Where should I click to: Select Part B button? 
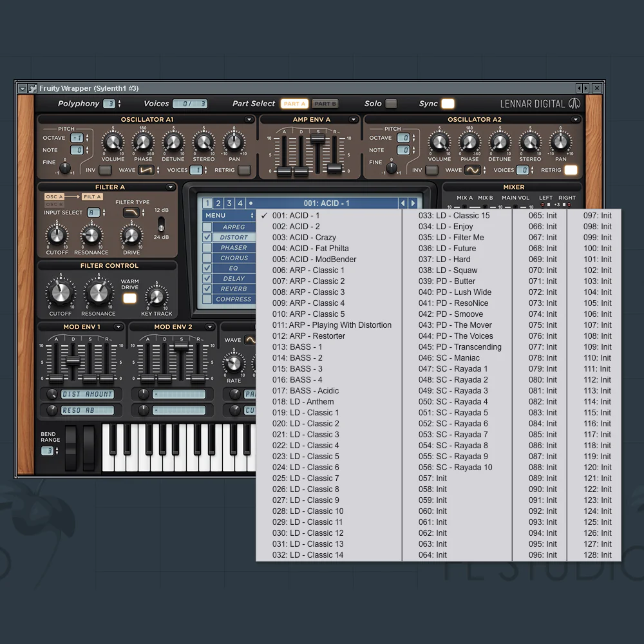pos(325,104)
